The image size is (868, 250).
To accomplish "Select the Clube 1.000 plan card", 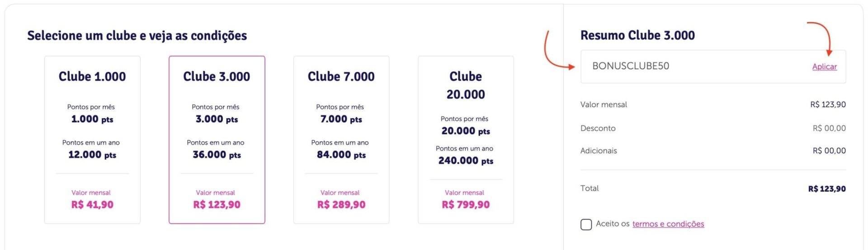I will click(x=92, y=140).
